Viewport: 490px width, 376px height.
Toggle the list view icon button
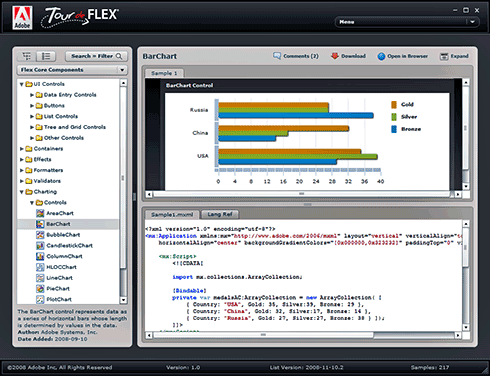click(46, 56)
